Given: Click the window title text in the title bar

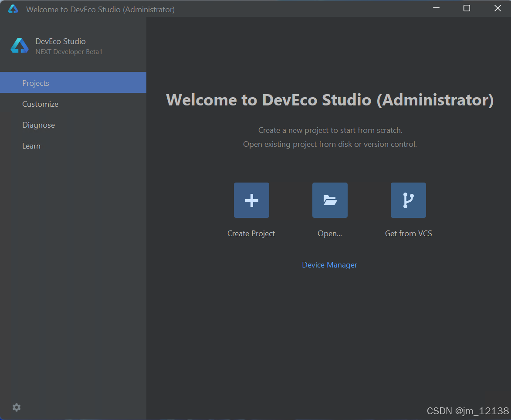Looking at the screenshot, I should coord(100,10).
